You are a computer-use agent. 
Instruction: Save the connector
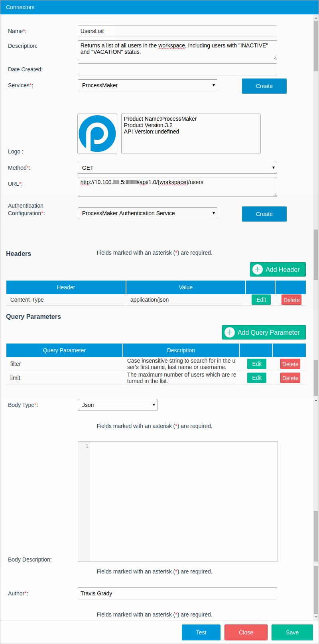tap(292, 632)
